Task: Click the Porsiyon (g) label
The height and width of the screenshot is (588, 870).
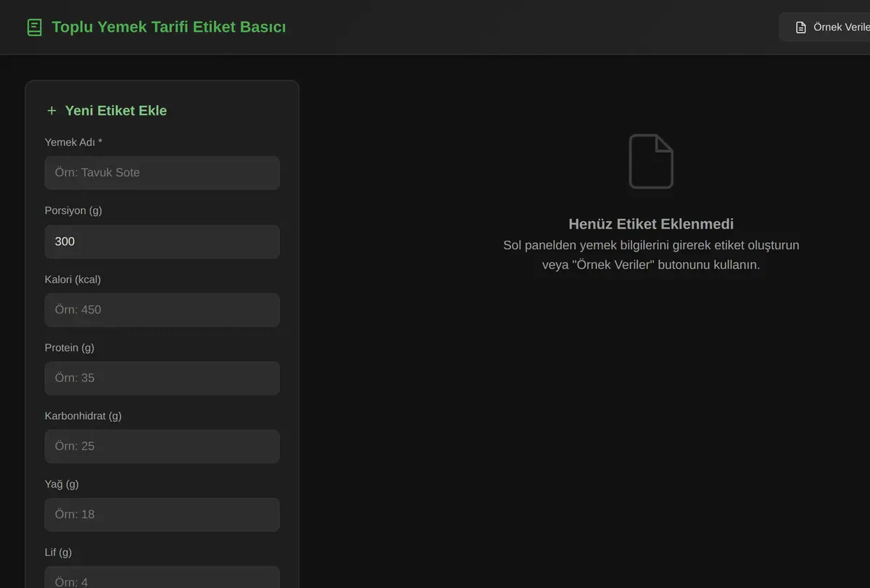Action: tap(73, 210)
